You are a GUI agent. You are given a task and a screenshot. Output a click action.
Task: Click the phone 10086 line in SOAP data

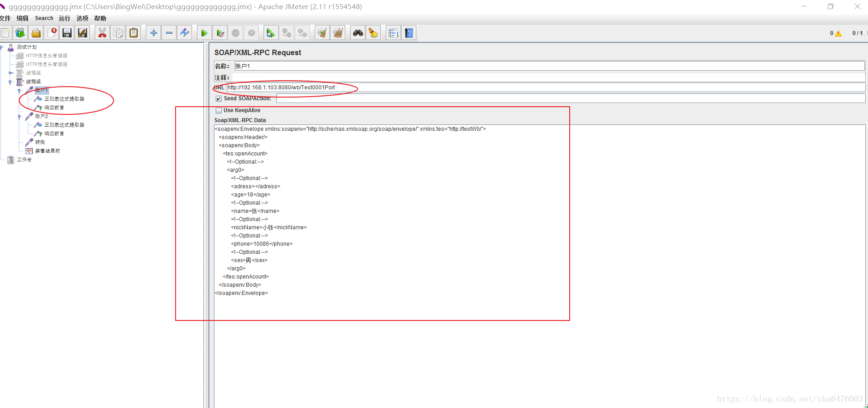pos(262,244)
